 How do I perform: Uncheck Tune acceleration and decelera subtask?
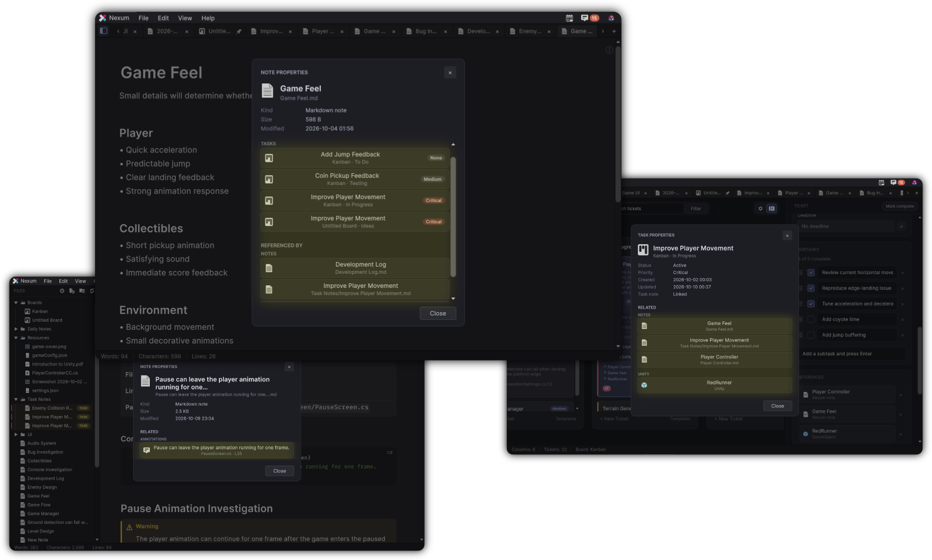coord(811,304)
